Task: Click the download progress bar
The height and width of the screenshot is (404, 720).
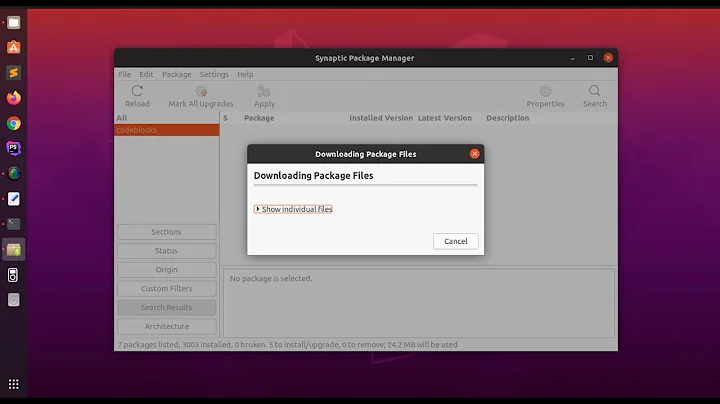Action: [366, 185]
